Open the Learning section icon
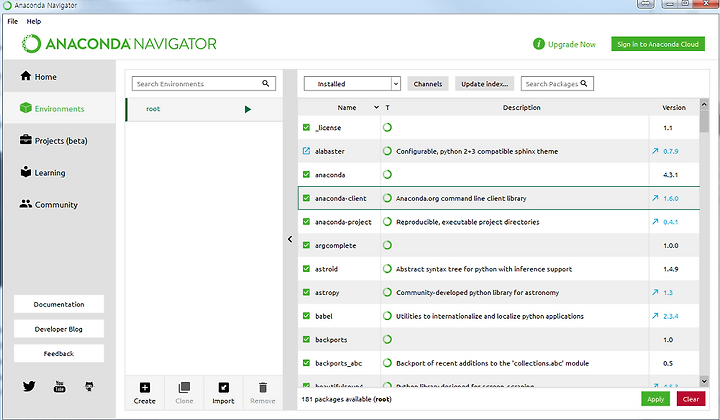720x420 pixels. (26, 172)
